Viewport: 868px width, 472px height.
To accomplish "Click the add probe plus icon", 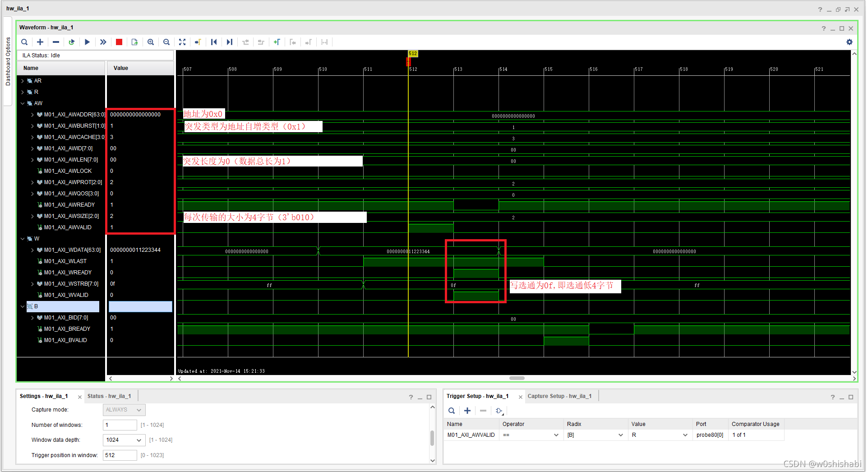I will point(40,42).
